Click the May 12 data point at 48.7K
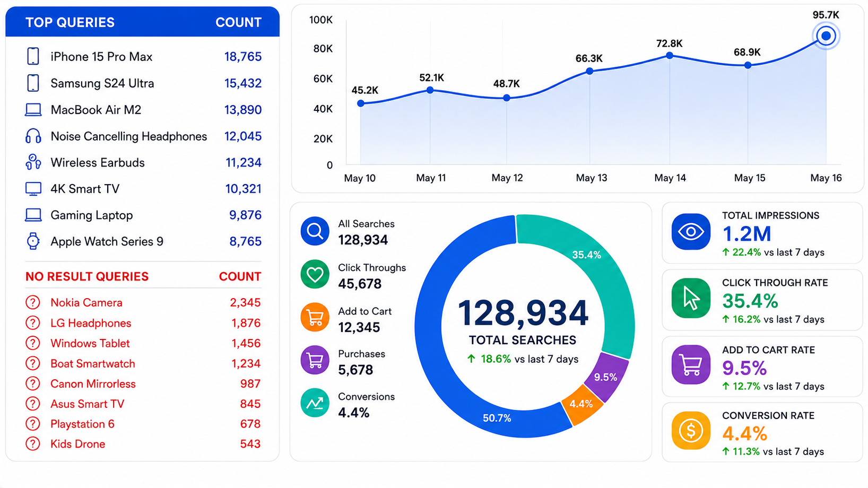The image size is (868, 488). 507,98
